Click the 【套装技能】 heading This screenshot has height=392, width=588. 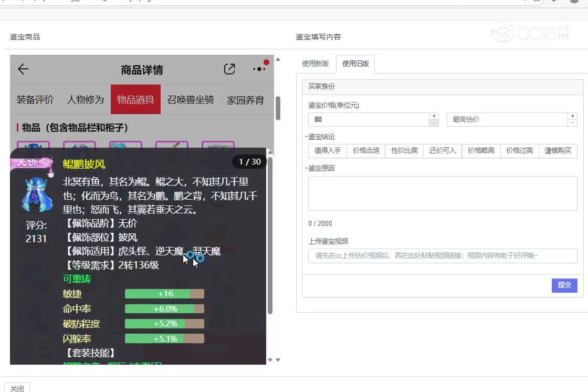(90, 353)
